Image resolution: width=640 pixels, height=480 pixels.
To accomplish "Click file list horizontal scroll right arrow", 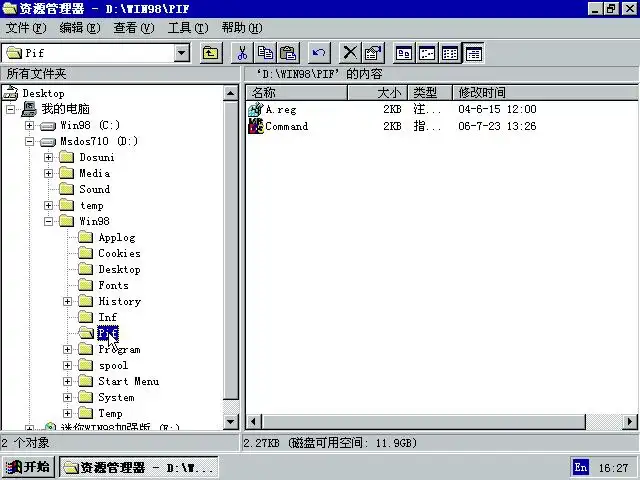I will [x=630, y=422].
